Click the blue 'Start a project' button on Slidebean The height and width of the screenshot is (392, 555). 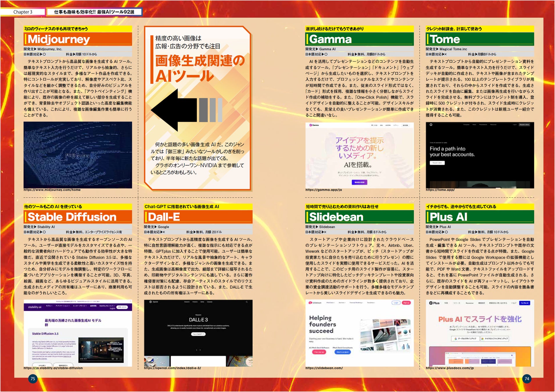pos(343,352)
